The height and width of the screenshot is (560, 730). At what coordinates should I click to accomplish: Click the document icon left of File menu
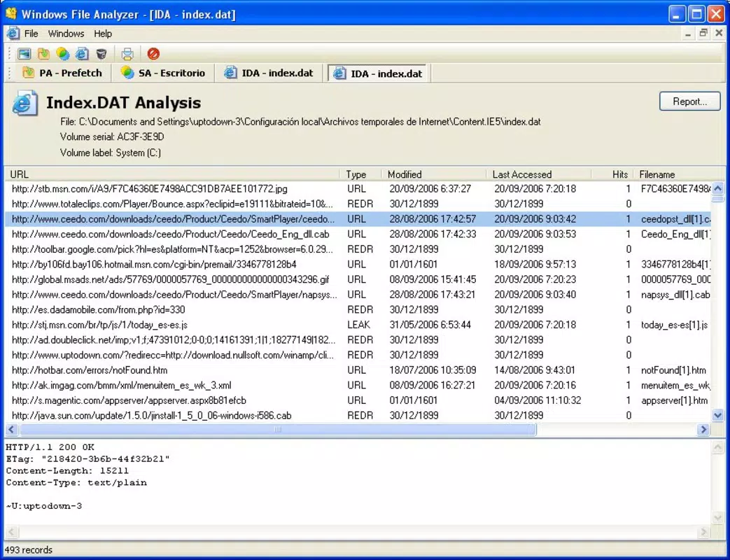[13, 34]
